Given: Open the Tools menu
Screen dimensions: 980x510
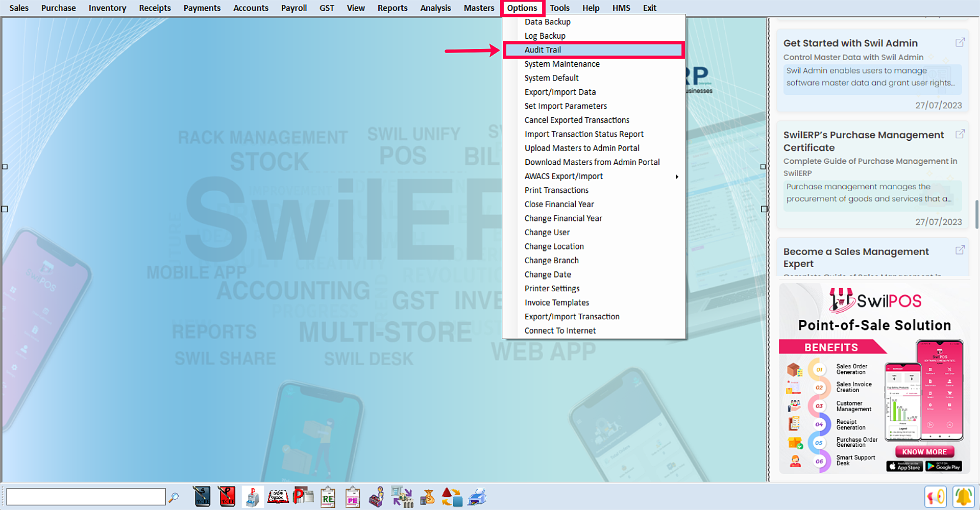Looking at the screenshot, I should click(x=559, y=8).
